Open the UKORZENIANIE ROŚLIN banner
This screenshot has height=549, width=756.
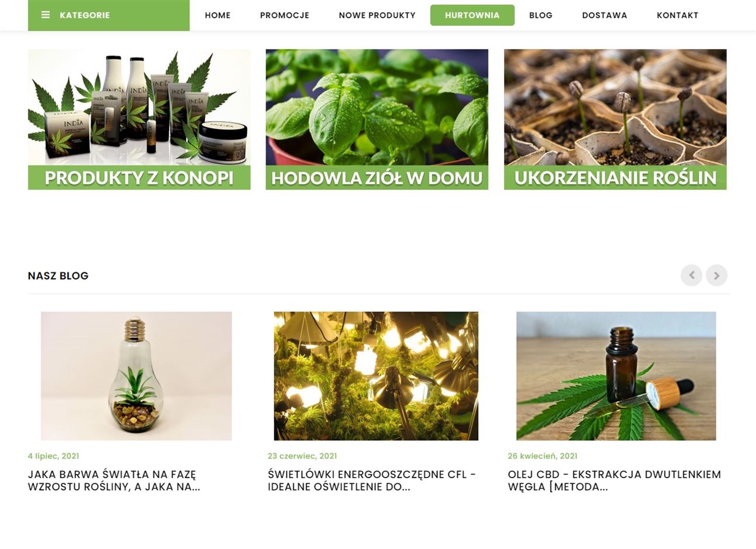pos(615,119)
